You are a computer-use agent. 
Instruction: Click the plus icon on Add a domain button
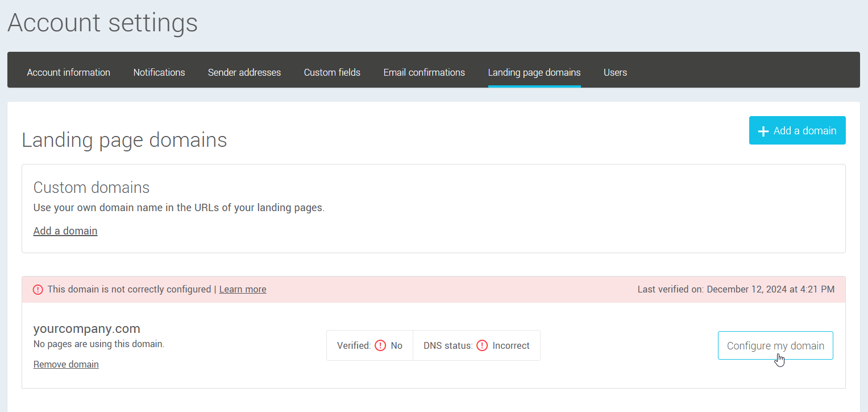pyautogui.click(x=763, y=130)
